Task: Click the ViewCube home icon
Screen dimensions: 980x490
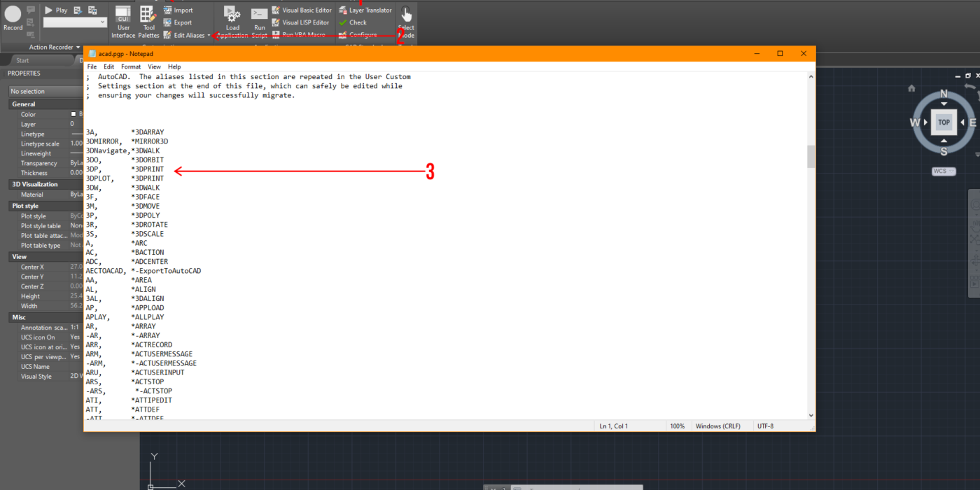Action: point(911,88)
